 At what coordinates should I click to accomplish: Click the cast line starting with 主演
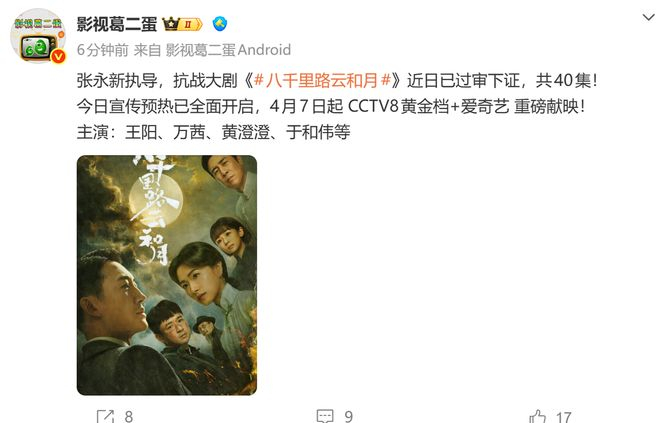tap(213, 132)
